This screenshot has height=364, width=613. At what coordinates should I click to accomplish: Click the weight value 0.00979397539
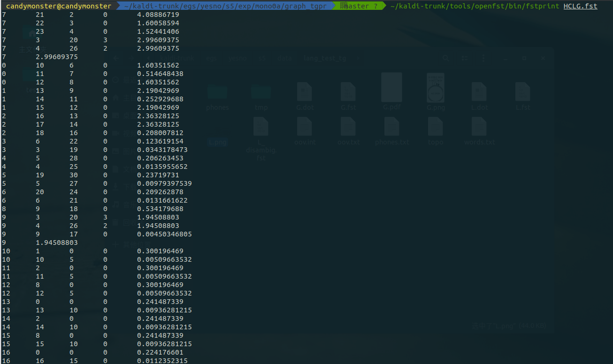pyautogui.click(x=164, y=183)
